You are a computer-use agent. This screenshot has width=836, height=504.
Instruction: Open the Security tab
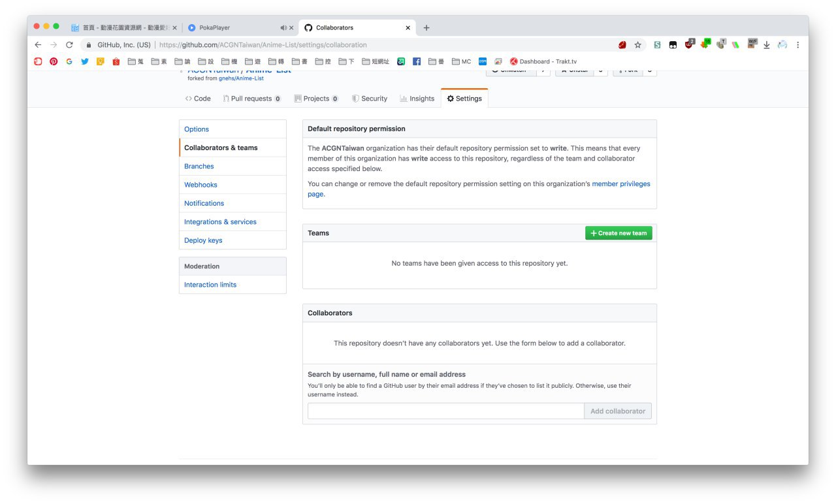pos(370,99)
